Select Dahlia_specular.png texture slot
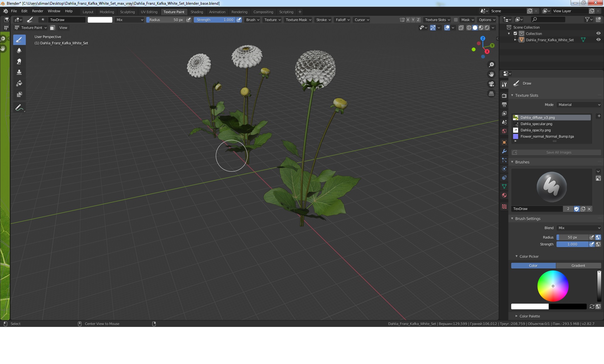This screenshot has height=364, width=604. pyautogui.click(x=536, y=124)
